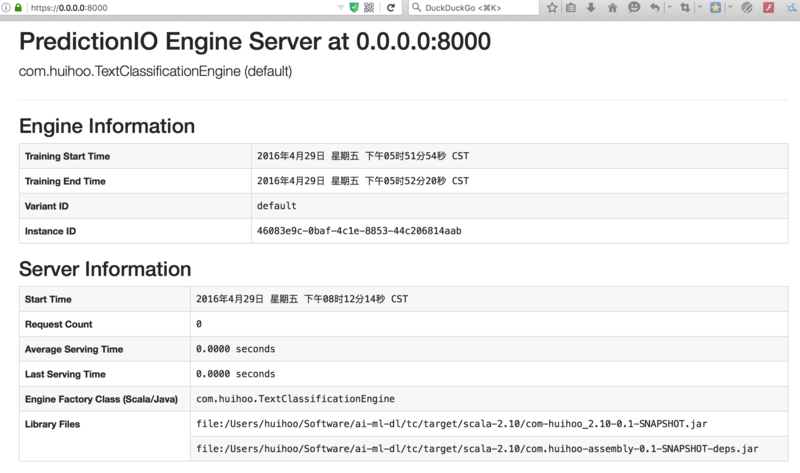The height and width of the screenshot is (473, 800).
Task: Click the crop screenshot tool icon
Action: click(x=684, y=8)
